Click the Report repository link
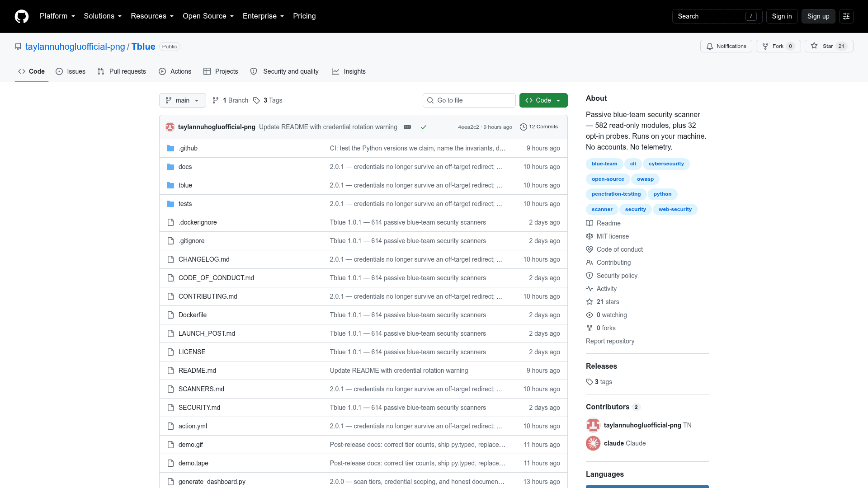This screenshot has width=868, height=488. 610,341
